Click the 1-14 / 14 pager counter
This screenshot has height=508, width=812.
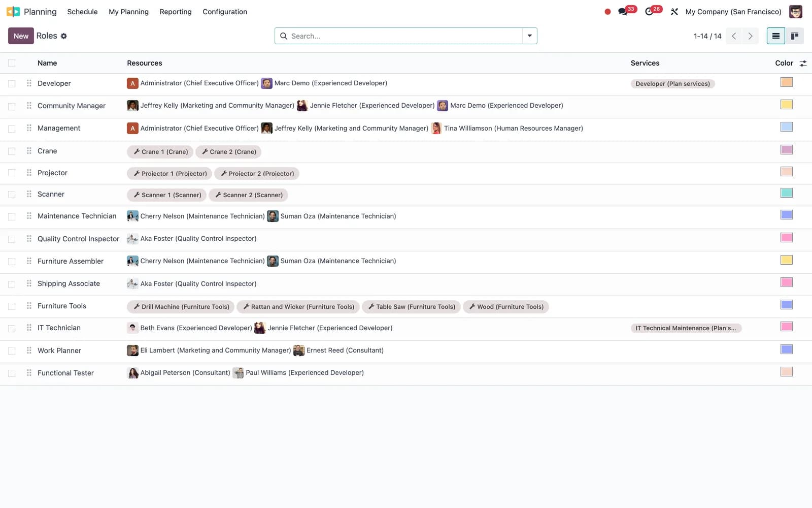(x=707, y=36)
